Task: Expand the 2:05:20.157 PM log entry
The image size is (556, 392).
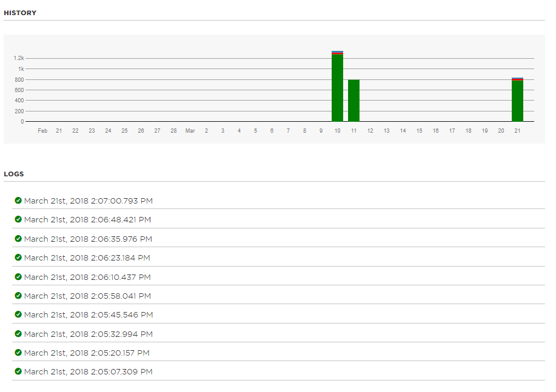Action: pyautogui.click(x=87, y=353)
